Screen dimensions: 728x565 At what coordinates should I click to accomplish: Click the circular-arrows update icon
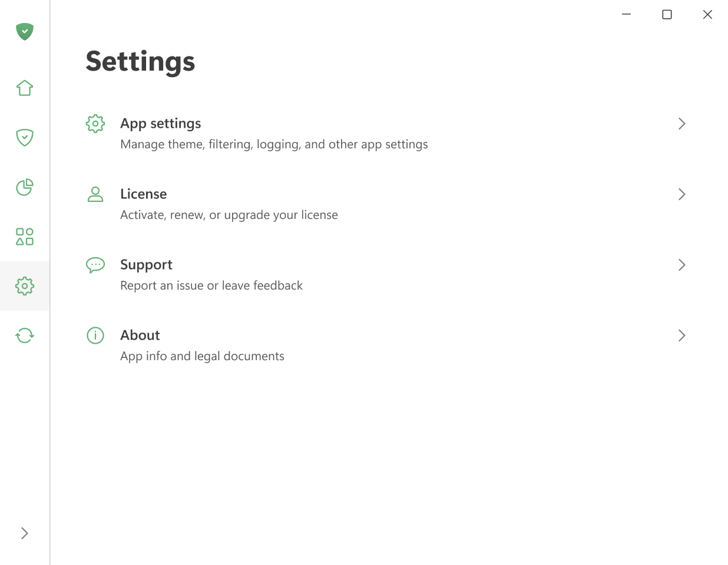coord(25,335)
